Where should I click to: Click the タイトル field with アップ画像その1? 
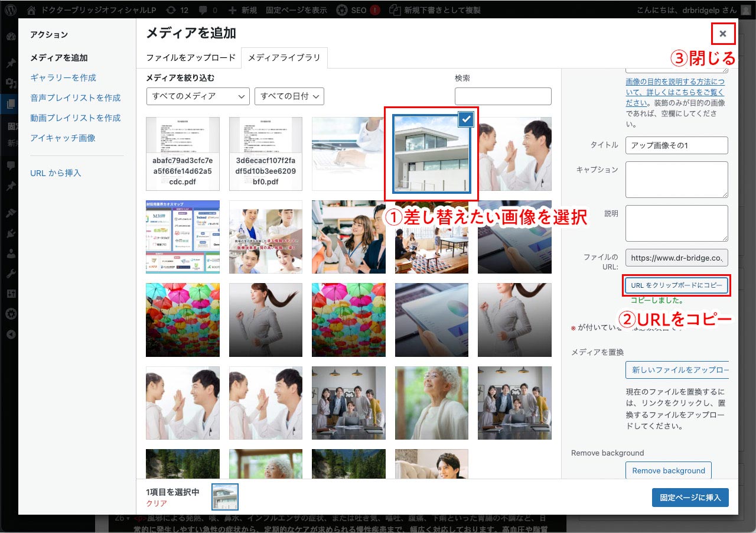[x=677, y=145]
